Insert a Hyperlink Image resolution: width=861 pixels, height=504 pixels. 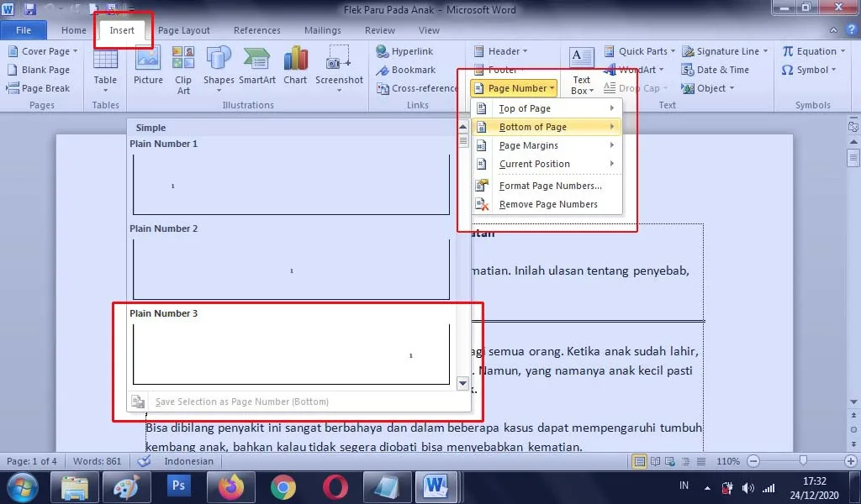[404, 51]
